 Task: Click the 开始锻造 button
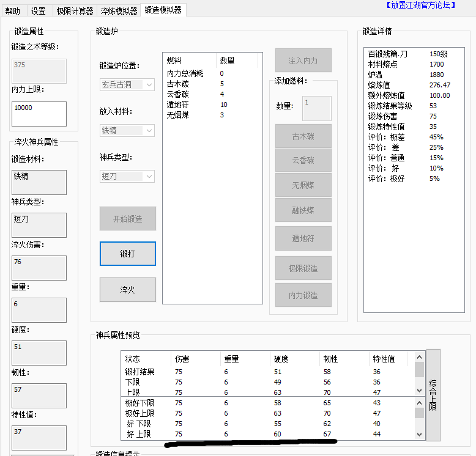tap(127, 219)
